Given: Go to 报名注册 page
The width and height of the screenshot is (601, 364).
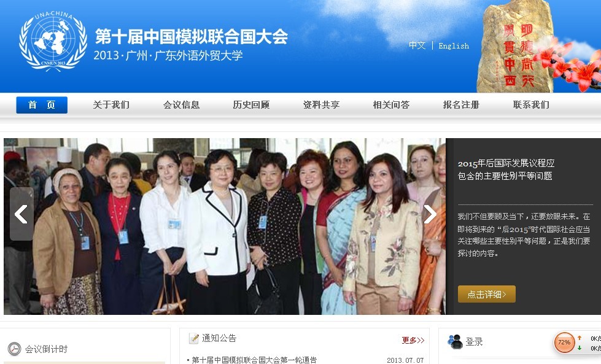Looking at the screenshot, I should 461,105.
